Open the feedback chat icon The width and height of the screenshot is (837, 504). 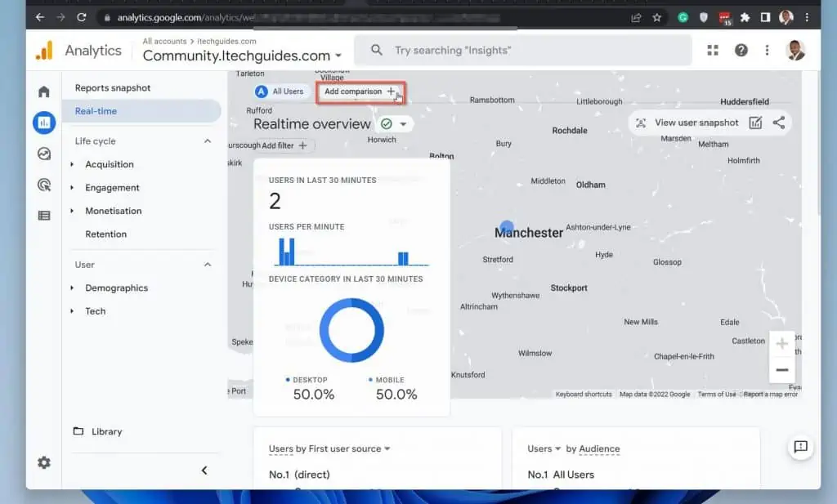pyautogui.click(x=800, y=447)
